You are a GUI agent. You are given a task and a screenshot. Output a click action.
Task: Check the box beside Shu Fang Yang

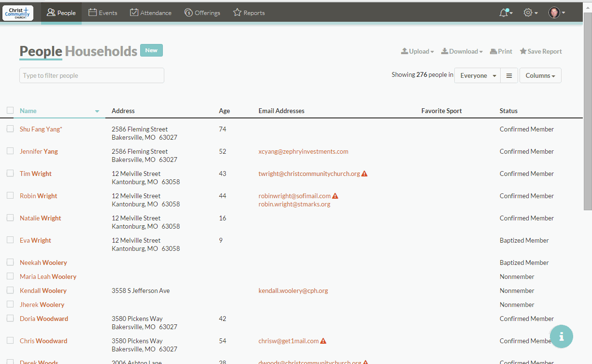10,129
